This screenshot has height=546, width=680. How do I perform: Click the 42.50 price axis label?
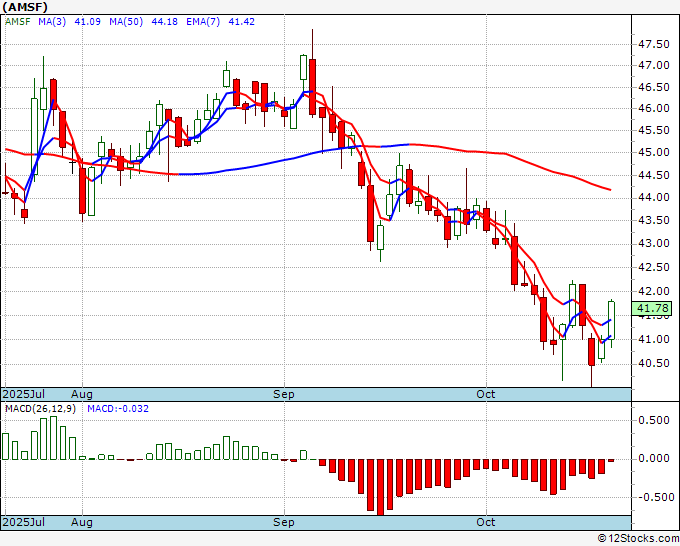pos(654,267)
